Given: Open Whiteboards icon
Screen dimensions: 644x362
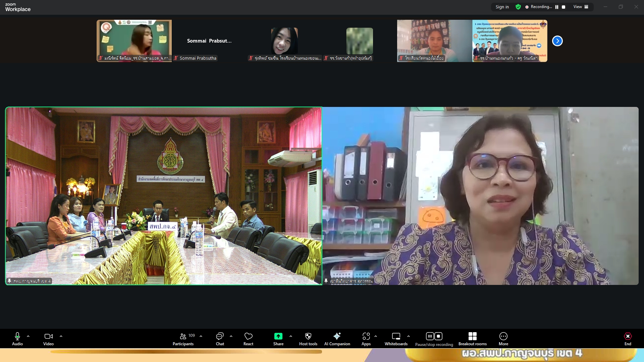Looking at the screenshot, I should 396,336.
